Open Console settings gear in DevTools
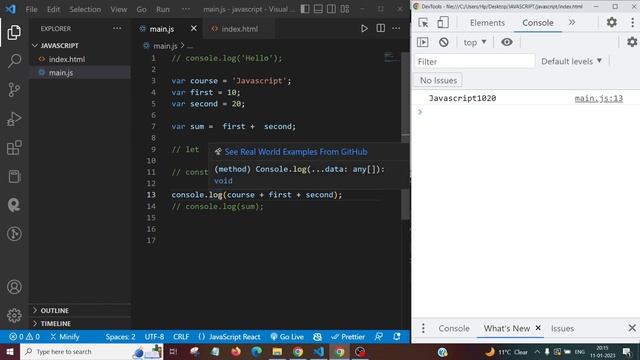The height and width of the screenshot is (360, 640). [632, 42]
